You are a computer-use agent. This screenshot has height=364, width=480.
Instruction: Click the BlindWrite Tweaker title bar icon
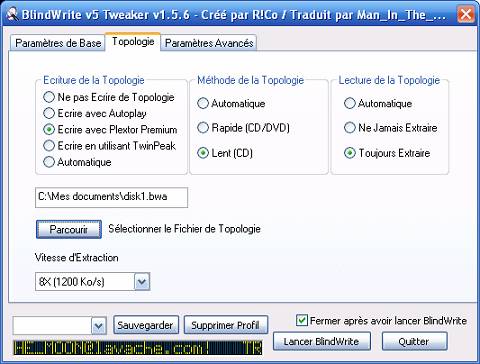pyautogui.click(x=12, y=14)
